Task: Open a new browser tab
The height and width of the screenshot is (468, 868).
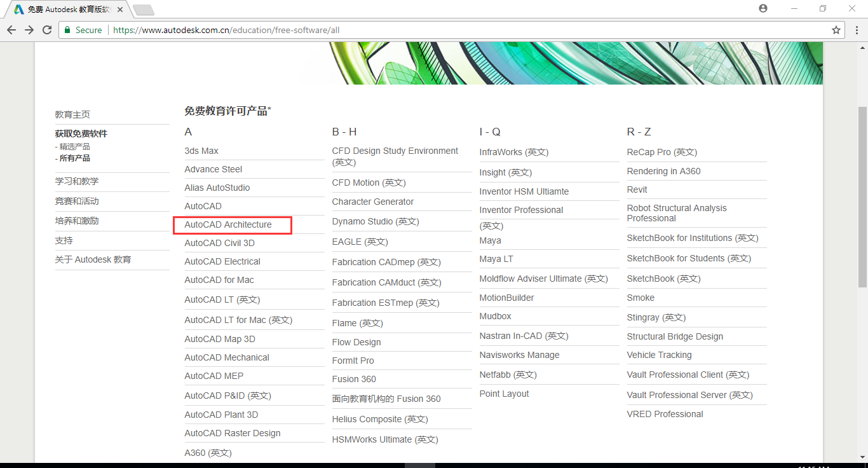Action: (x=144, y=10)
